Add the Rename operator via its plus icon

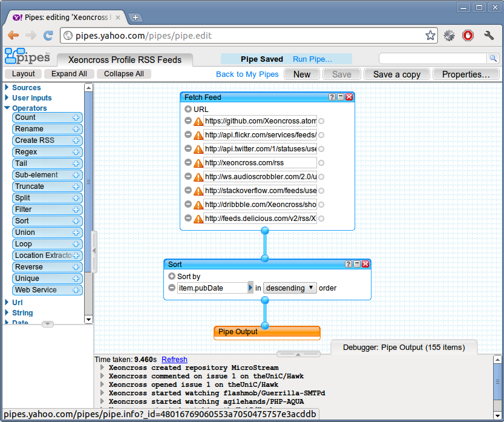[76, 129]
